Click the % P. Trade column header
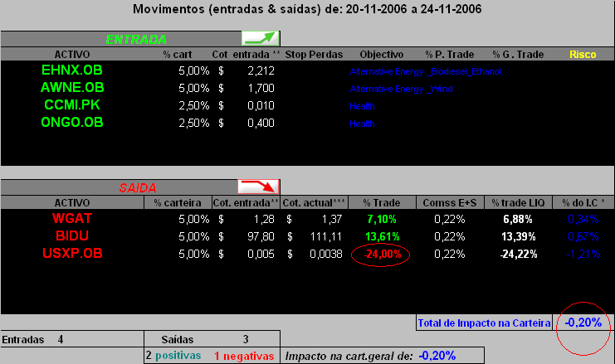Image resolution: width=615 pixels, height=364 pixels. 450,55
